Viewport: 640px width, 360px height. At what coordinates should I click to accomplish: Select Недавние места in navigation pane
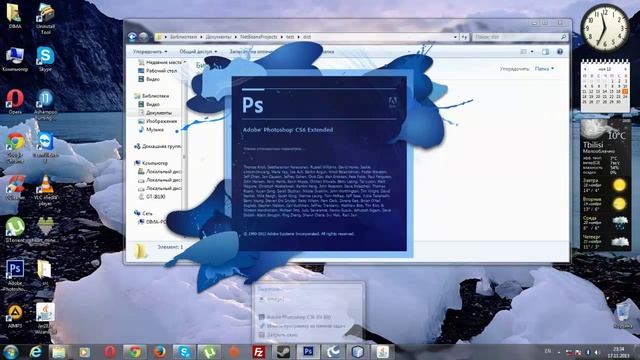(160, 62)
